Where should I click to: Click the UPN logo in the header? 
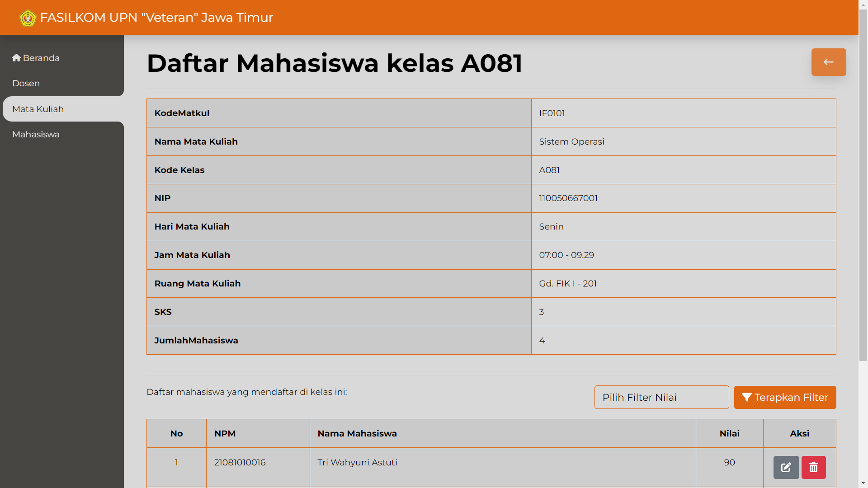point(28,18)
